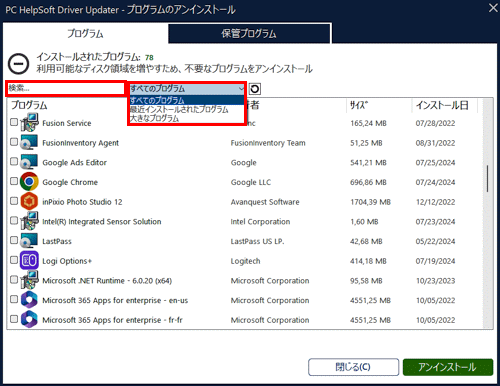Click the LastPass program icon
This screenshot has height=386, width=500.
(29, 241)
